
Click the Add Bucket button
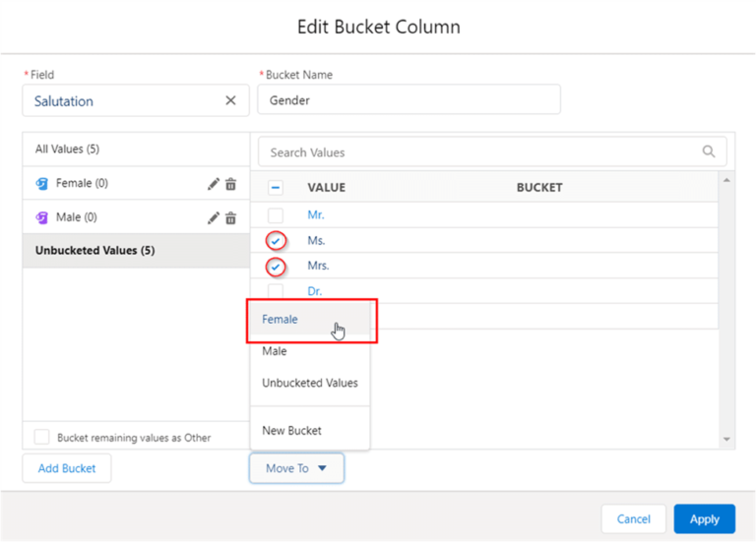click(x=67, y=468)
